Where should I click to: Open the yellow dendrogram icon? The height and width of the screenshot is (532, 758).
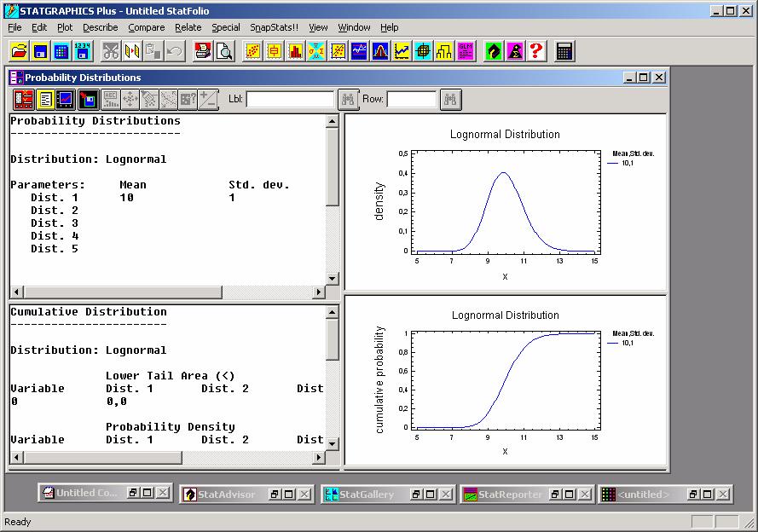tap(444, 51)
